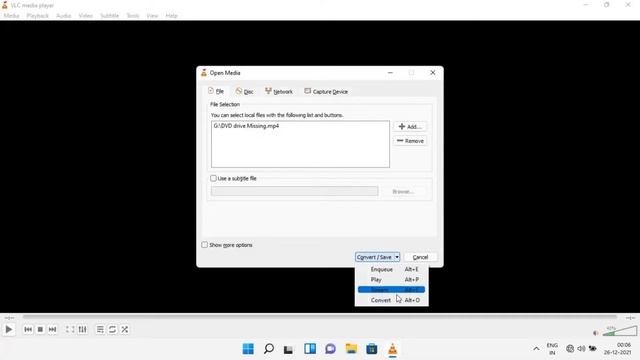Toggle the shuffle/random playback icon
This screenshot has height=360, width=640.
[x=125, y=329]
